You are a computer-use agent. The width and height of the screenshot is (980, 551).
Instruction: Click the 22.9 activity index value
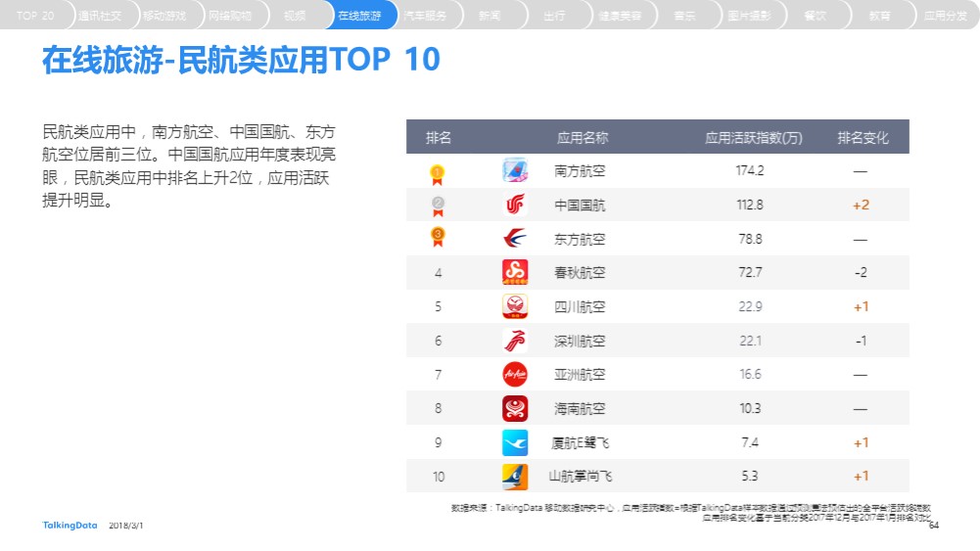point(750,306)
